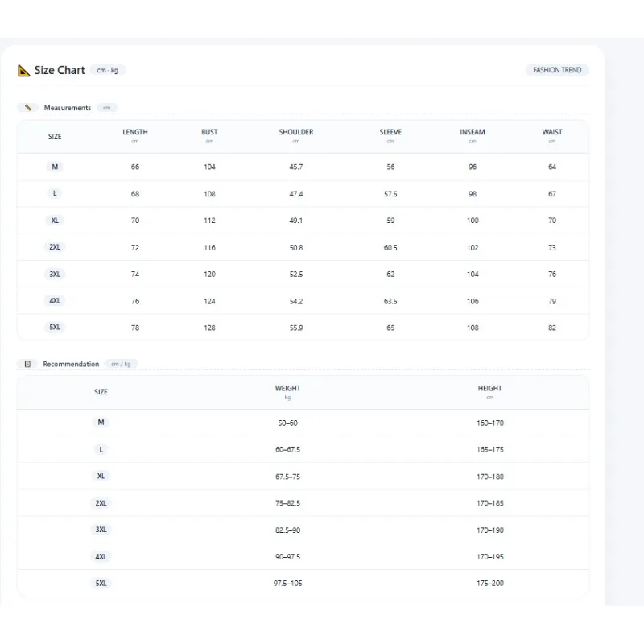The width and height of the screenshot is (644, 644).
Task: Click shoulder value 47.4
Action: [296, 194]
